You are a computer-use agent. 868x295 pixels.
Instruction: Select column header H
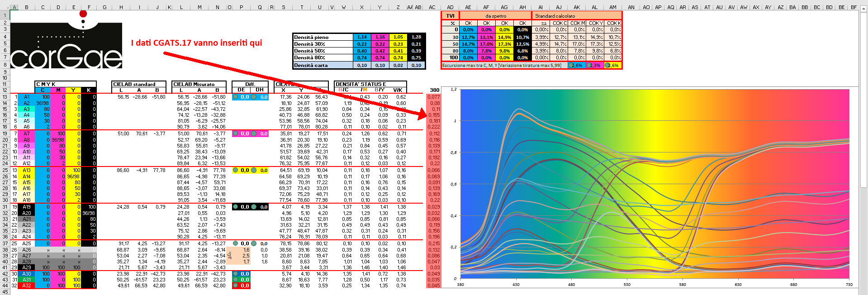pos(121,7)
